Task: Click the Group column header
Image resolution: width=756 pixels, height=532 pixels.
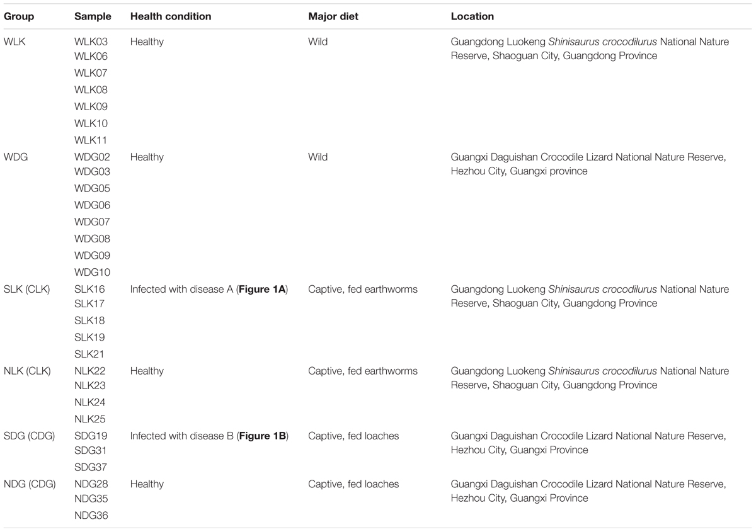Action: pyautogui.click(x=19, y=16)
